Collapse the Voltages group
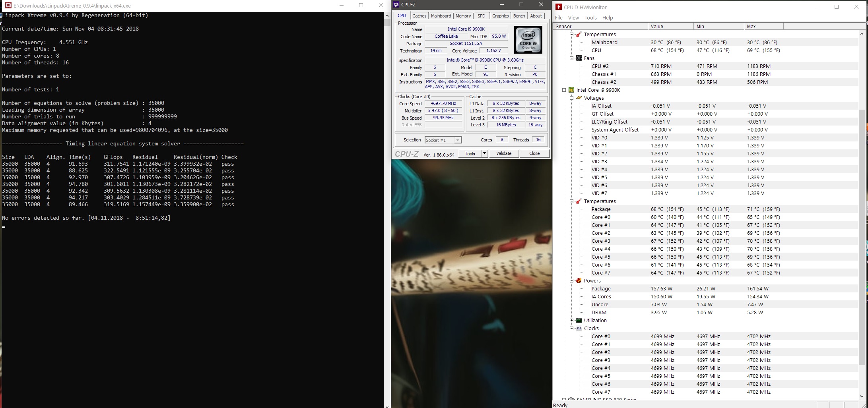 [571, 98]
